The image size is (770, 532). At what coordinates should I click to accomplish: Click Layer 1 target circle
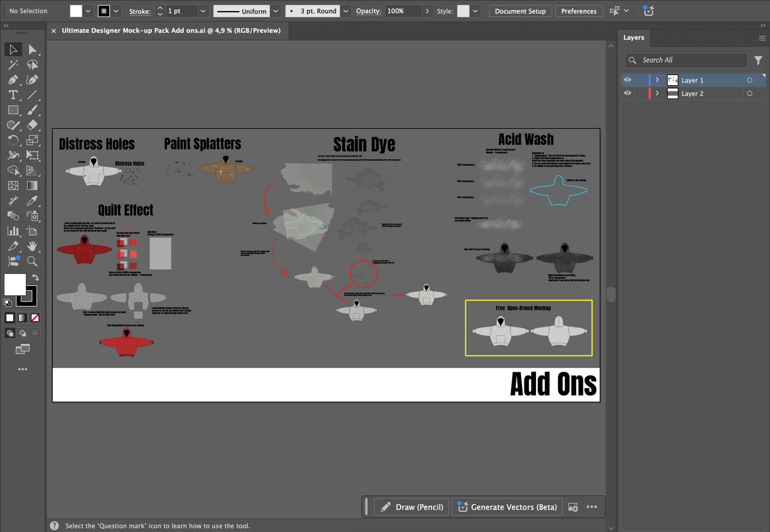(x=750, y=80)
